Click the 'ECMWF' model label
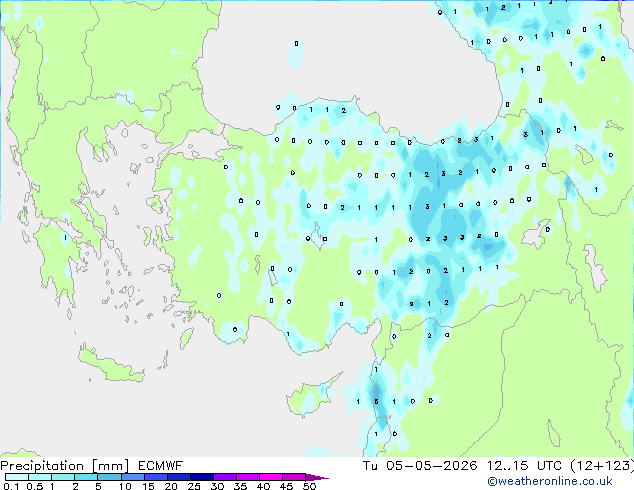This screenshot has width=634, height=490. pos(161,466)
